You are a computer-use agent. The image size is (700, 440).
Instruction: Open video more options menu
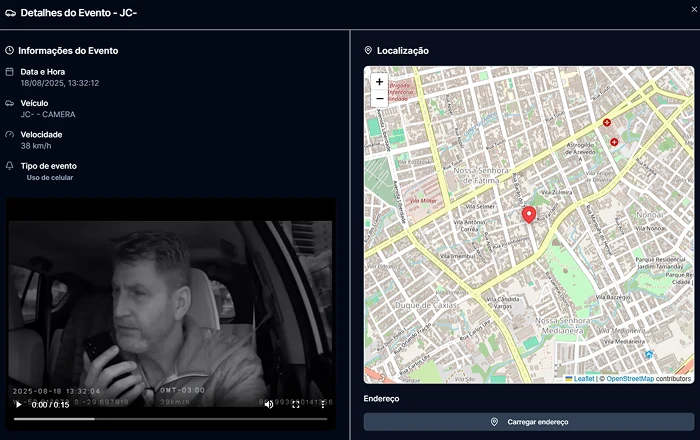pyautogui.click(x=322, y=404)
